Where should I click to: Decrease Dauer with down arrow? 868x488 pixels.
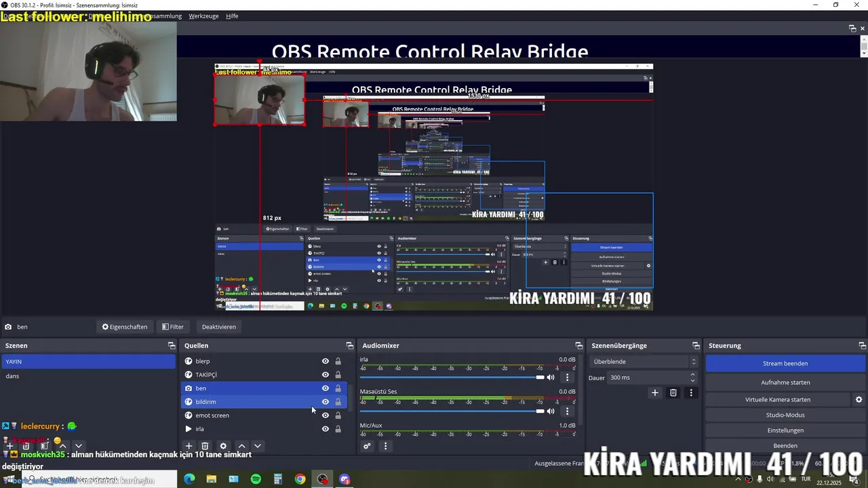692,380
